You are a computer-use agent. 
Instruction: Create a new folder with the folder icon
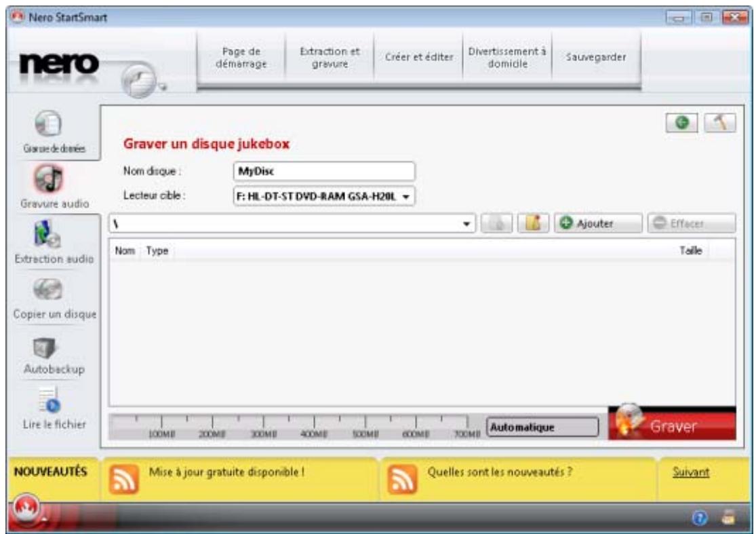click(533, 223)
